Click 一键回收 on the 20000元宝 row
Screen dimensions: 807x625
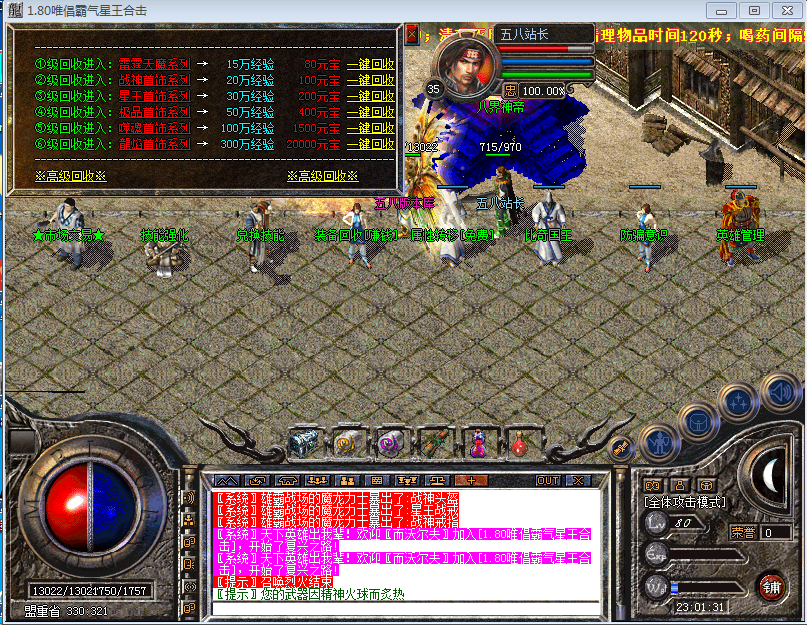[371, 144]
